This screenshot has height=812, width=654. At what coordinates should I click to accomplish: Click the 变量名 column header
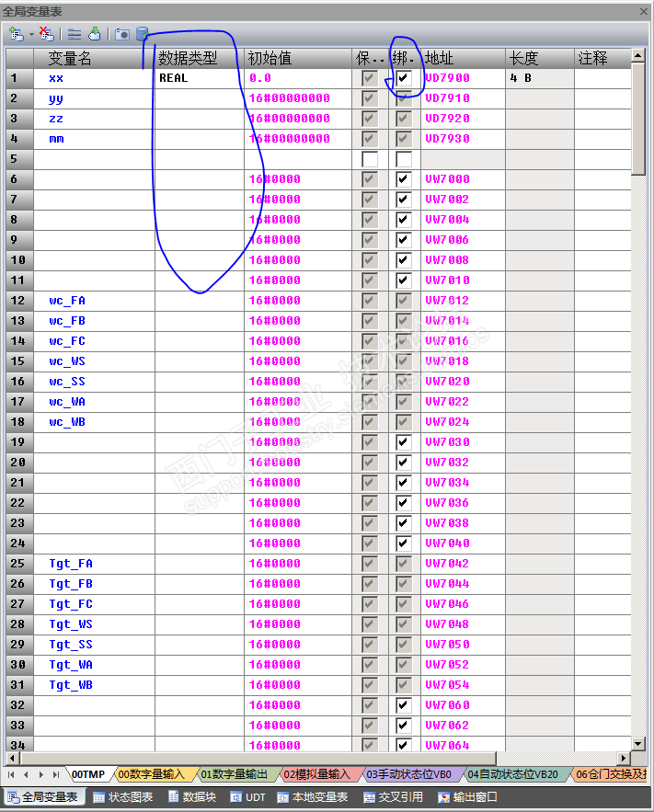94,59
